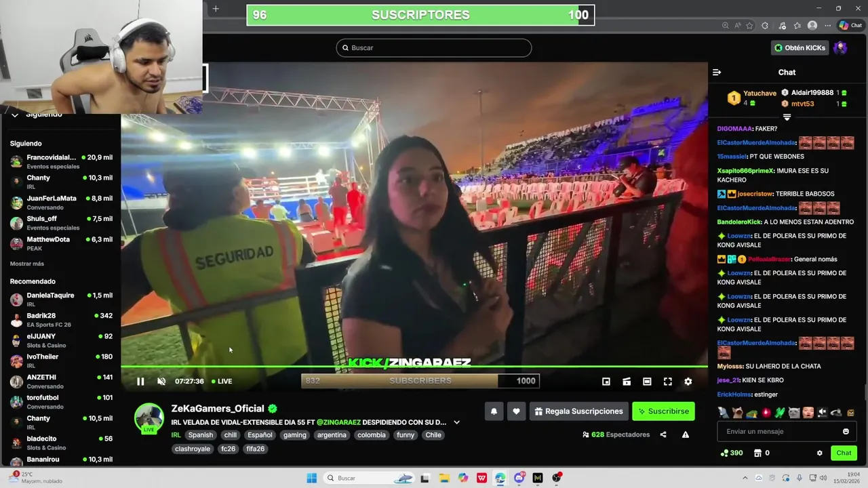Open Copilot Chat button in Edge

pos(852,26)
